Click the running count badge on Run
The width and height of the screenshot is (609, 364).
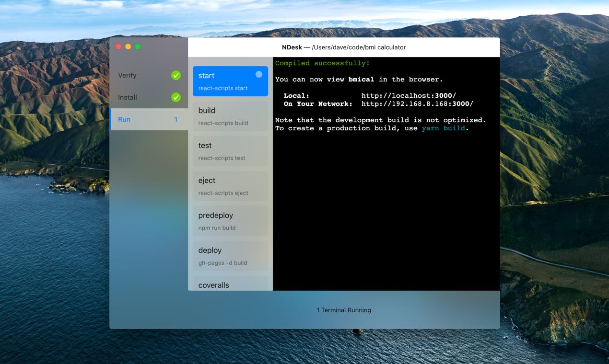(176, 119)
